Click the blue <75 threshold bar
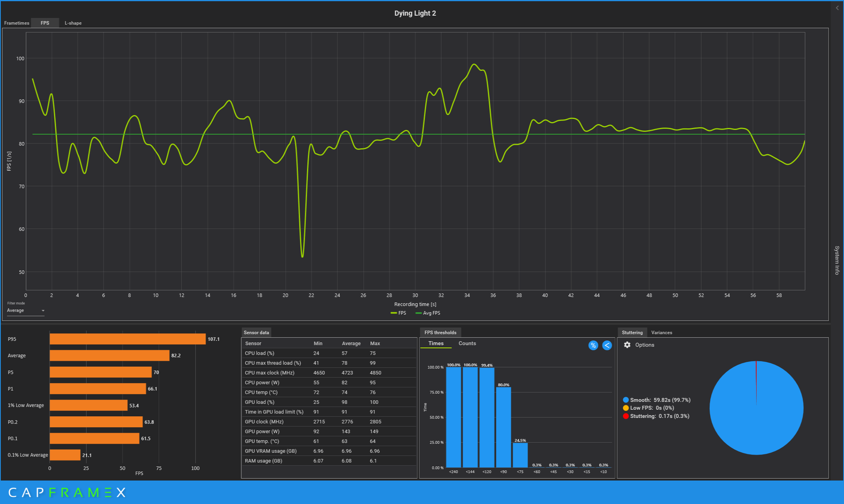The height and width of the screenshot is (504, 844). (520, 455)
